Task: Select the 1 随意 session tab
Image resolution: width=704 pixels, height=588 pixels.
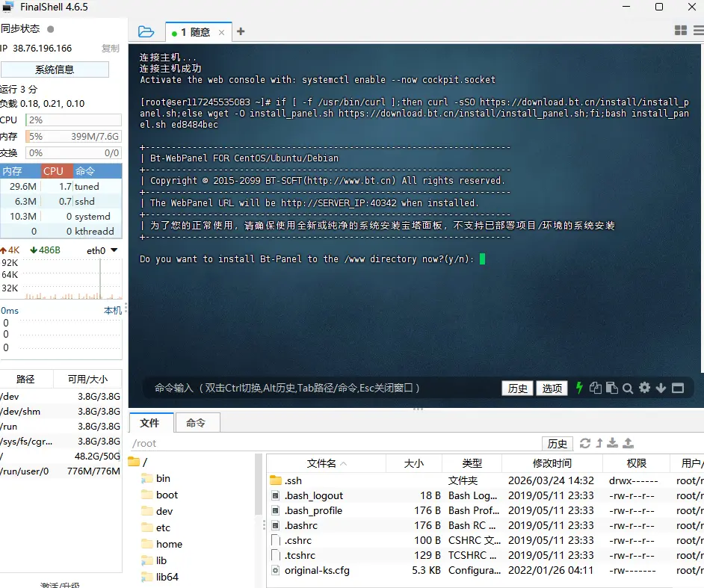Action: [x=194, y=31]
